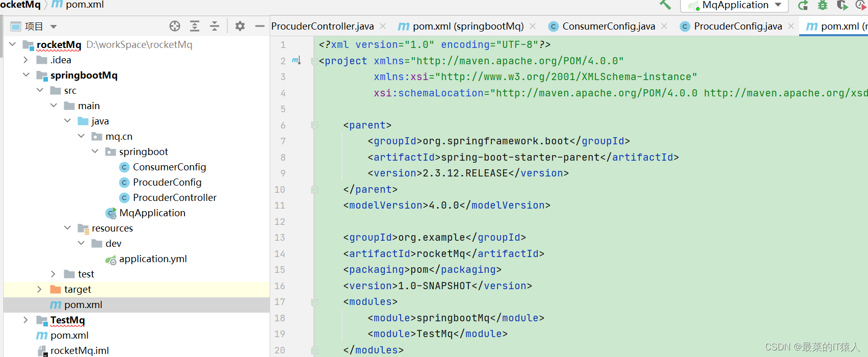Start debugging with the green bug icon

coord(823,5)
